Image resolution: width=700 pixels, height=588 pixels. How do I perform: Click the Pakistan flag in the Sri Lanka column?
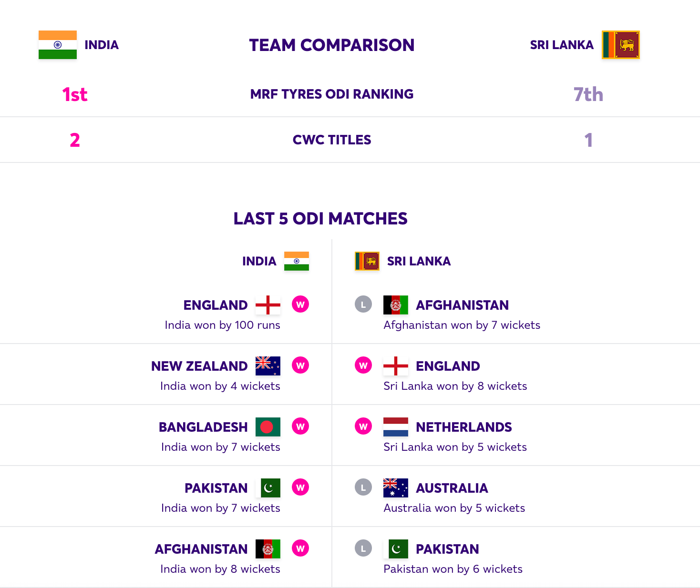point(396,549)
